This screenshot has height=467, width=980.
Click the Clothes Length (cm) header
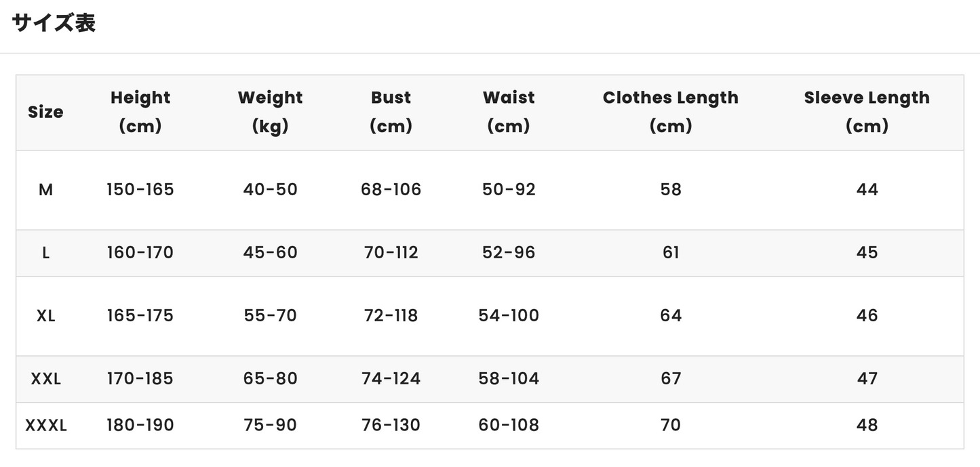click(x=671, y=112)
